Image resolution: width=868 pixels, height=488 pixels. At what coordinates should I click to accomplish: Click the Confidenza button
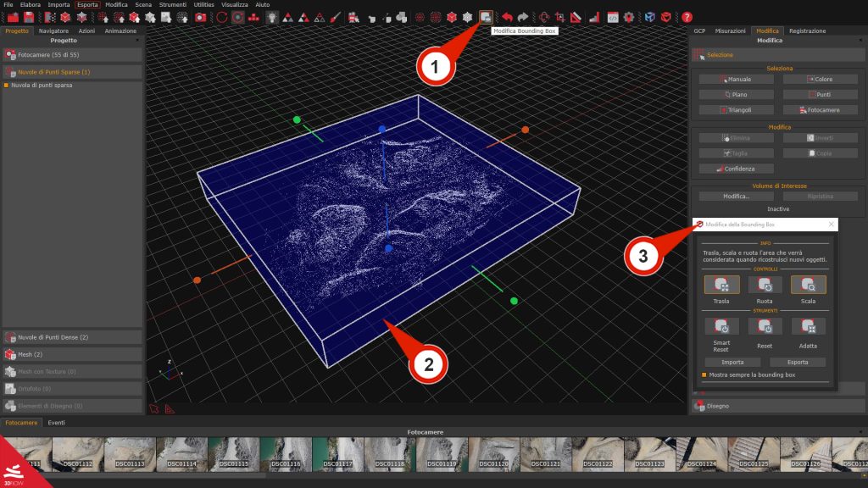pos(737,169)
